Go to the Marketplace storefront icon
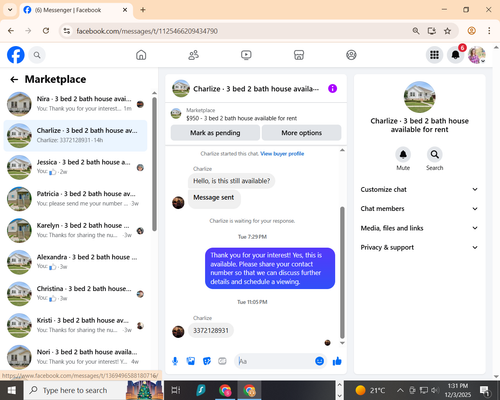Viewport: 500px width, 400px height. pos(299,55)
